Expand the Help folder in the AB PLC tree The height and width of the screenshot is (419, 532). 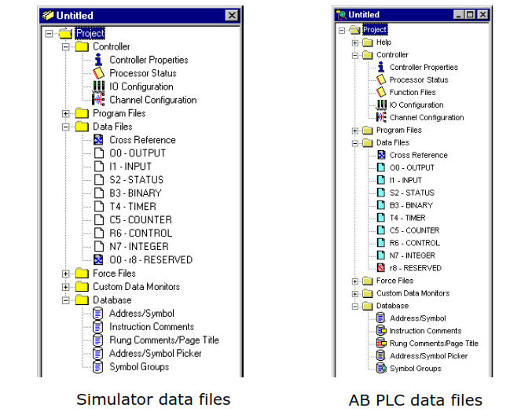pos(355,42)
